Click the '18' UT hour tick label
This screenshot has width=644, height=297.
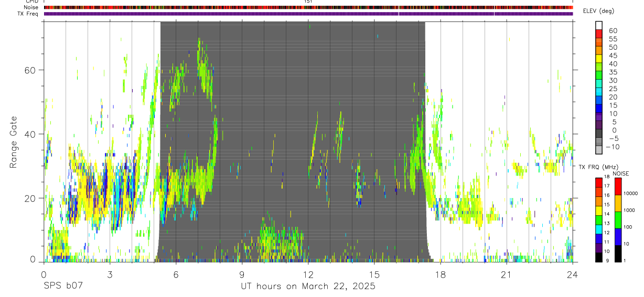[x=441, y=274]
